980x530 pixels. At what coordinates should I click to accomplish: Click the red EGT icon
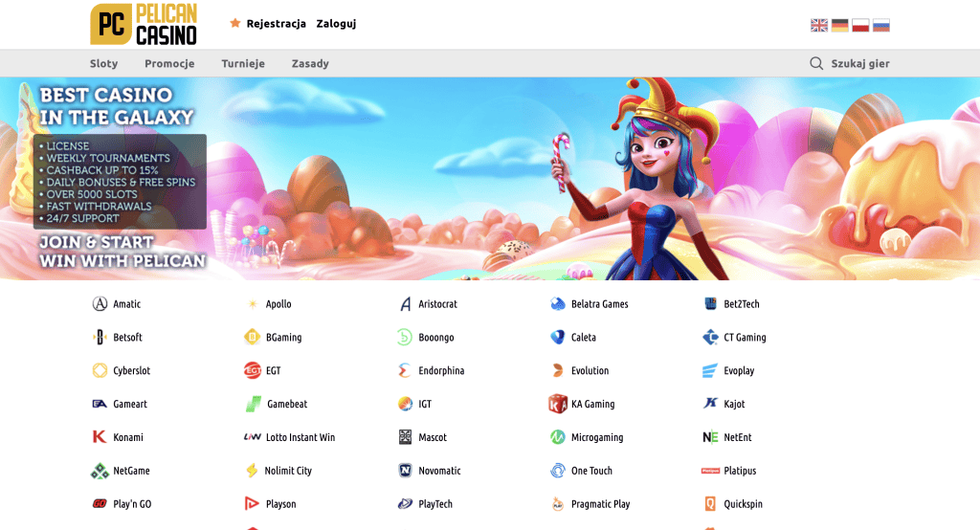click(x=252, y=370)
